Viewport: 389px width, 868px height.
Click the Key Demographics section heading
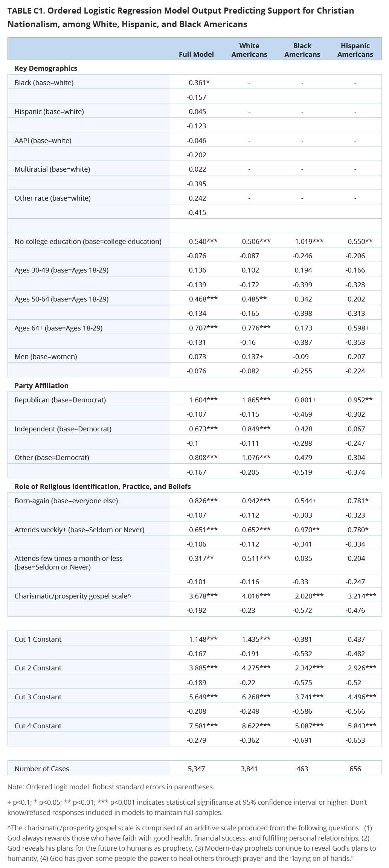pyautogui.click(x=46, y=68)
